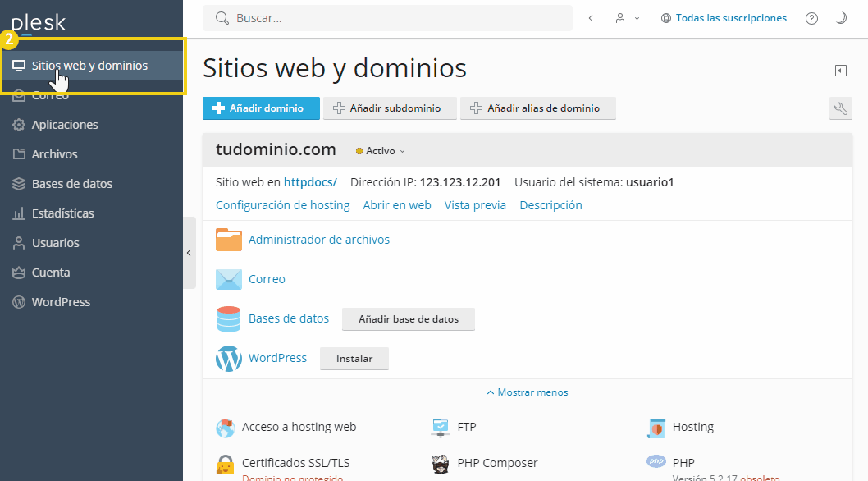The width and height of the screenshot is (868, 481).
Task: Collapse sidebar with the left chevron handle
Action: pos(190,253)
